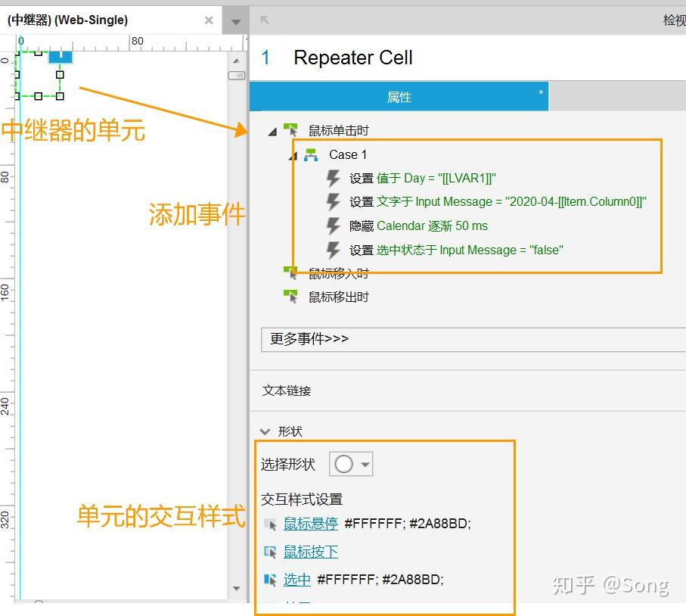
Task: Open the 更多事件>>> dropdown
Action: (473, 339)
